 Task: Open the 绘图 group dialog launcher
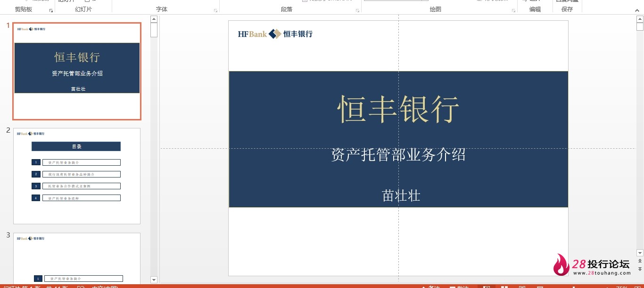513,10
